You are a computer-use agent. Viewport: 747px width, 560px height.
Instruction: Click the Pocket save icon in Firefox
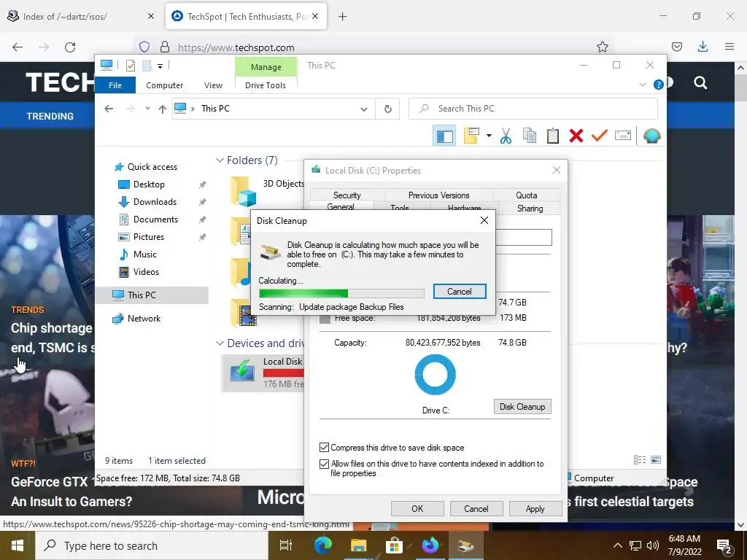[x=676, y=47]
